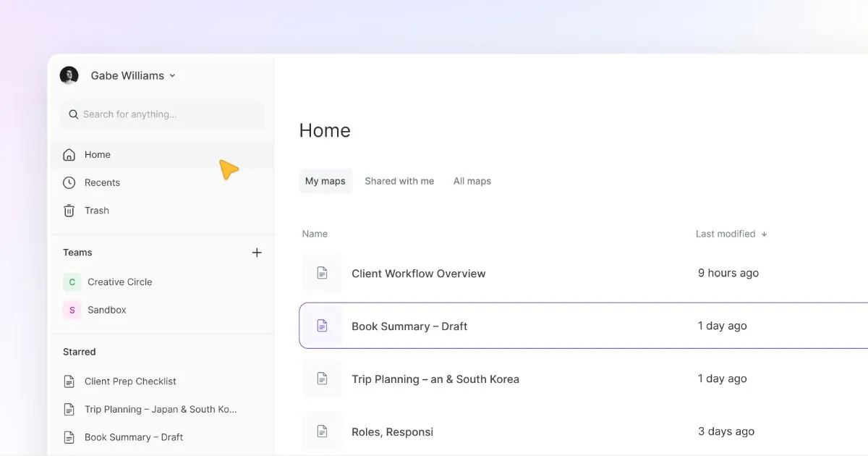Open Client Prep Checklist from Starred
The height and width of the screenshot is (456, 868).
pyautogui.click(x=130, y=381)
